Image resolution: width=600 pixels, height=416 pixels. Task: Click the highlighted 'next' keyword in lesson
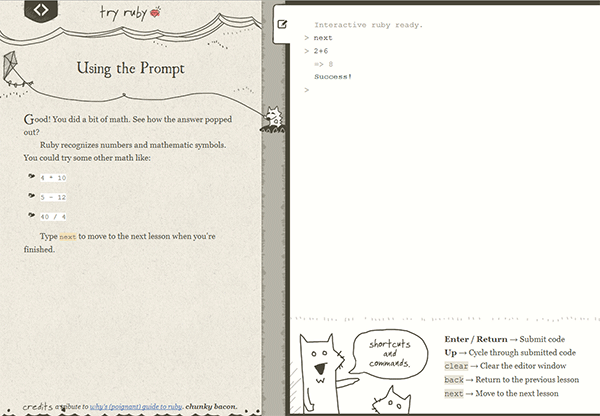(68, 237)
